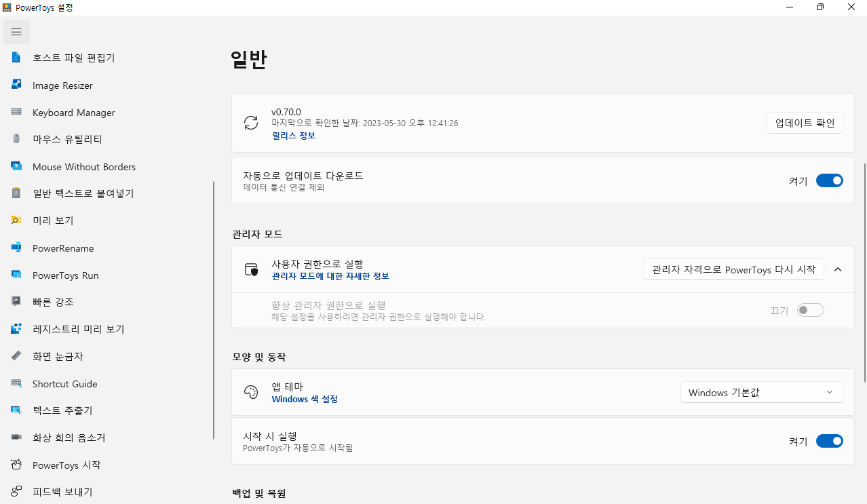The height and width of the screenshot is (504, 867).
Task: Click the 업데이트 확인 button
Action: [805, 123]
